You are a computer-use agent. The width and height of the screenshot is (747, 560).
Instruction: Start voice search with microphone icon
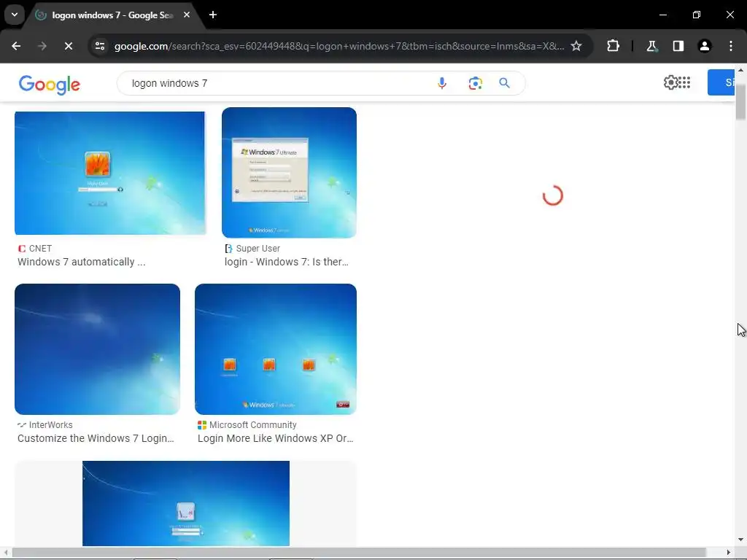[x=441, y=83]
